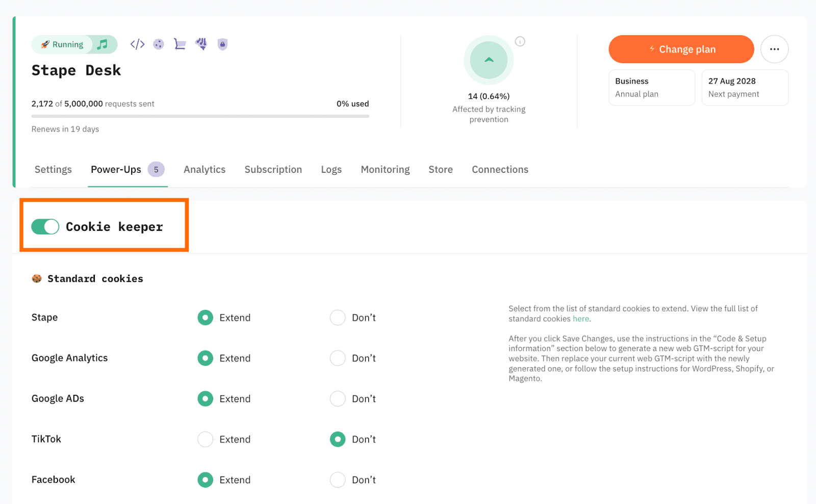This screenshot has height=504, width=816.
Task: Click the Change plan button
Action: tap(681, 49)
